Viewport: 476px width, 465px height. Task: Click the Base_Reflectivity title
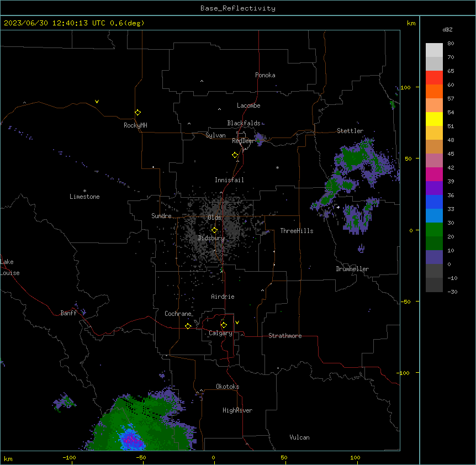pos(238,8)
